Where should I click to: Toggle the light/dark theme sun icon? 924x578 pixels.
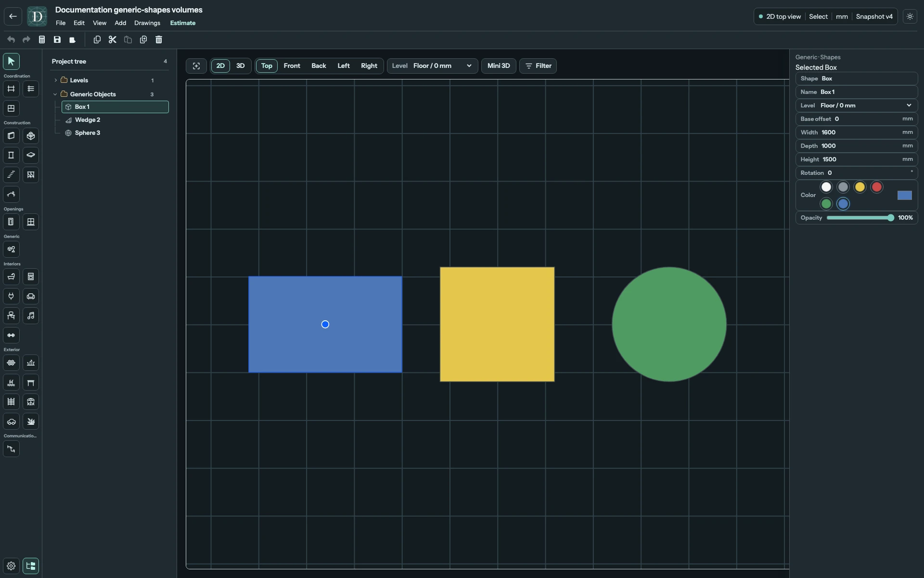[910, 16]
